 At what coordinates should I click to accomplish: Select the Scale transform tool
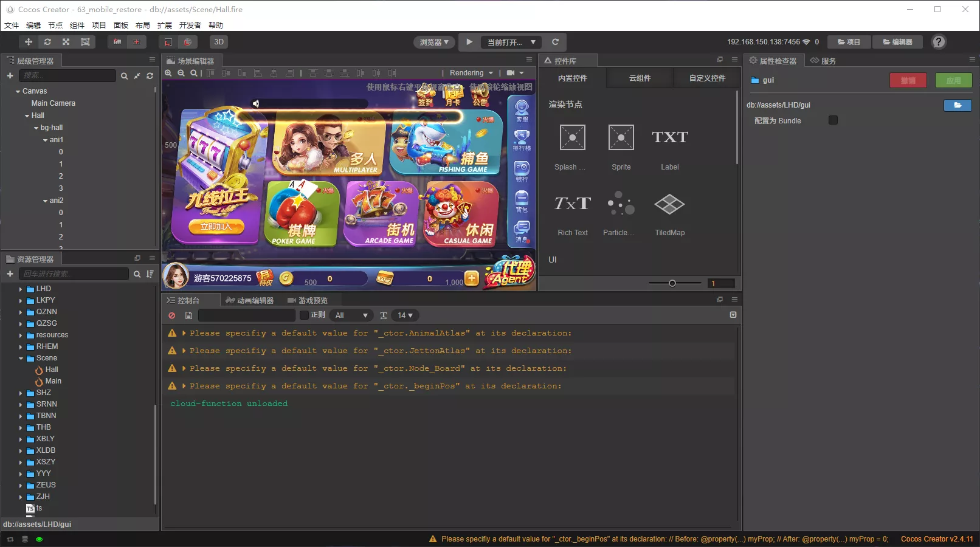pos(66,42)
